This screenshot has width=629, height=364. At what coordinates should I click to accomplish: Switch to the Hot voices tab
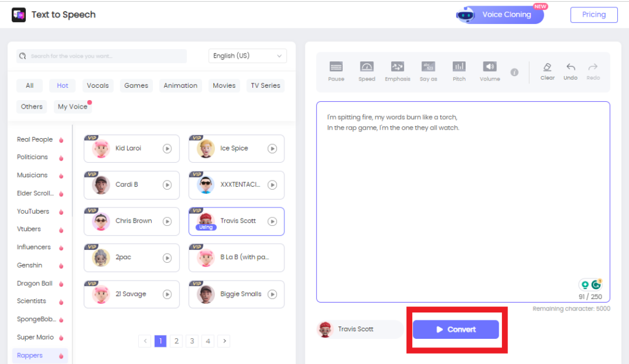point(62,85)
